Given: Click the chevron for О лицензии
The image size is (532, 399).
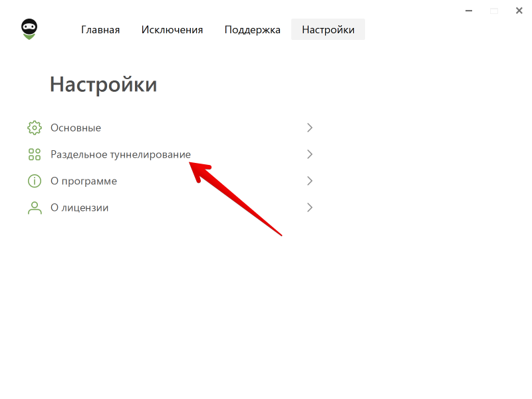Looking at the screenshot, I should [309, 207].
